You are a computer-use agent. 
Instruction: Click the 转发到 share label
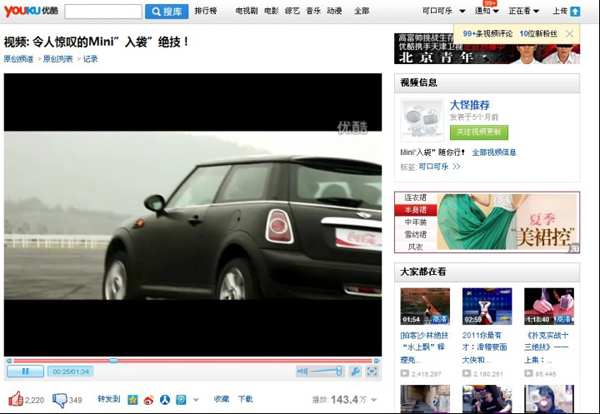pyautogui.click(x=109, y=399)
